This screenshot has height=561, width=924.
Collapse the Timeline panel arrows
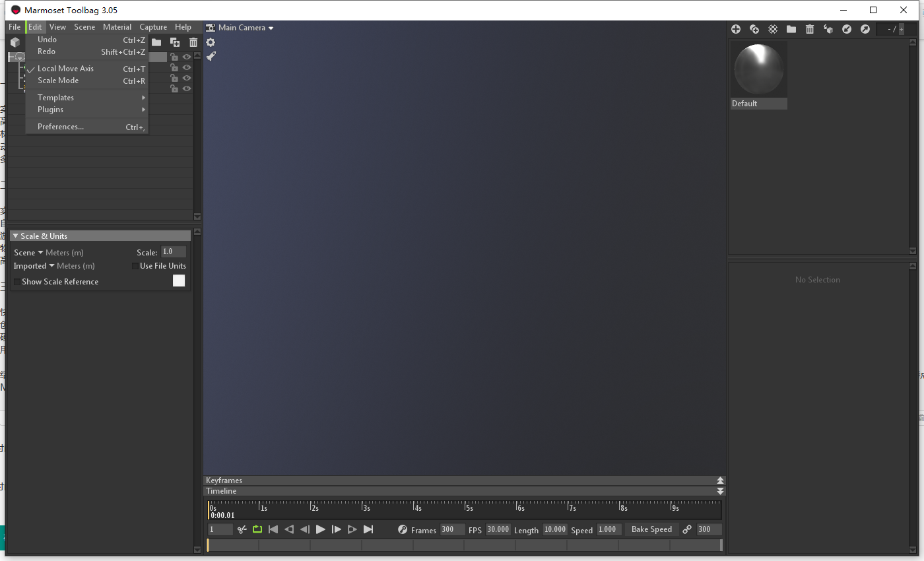coord(720,491)
